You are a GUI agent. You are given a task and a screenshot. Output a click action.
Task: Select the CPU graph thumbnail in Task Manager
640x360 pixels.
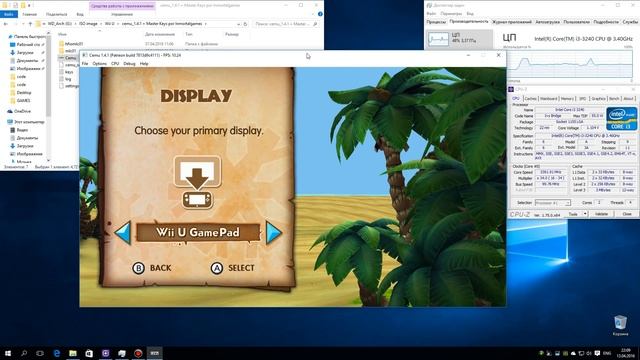(438, 39)
